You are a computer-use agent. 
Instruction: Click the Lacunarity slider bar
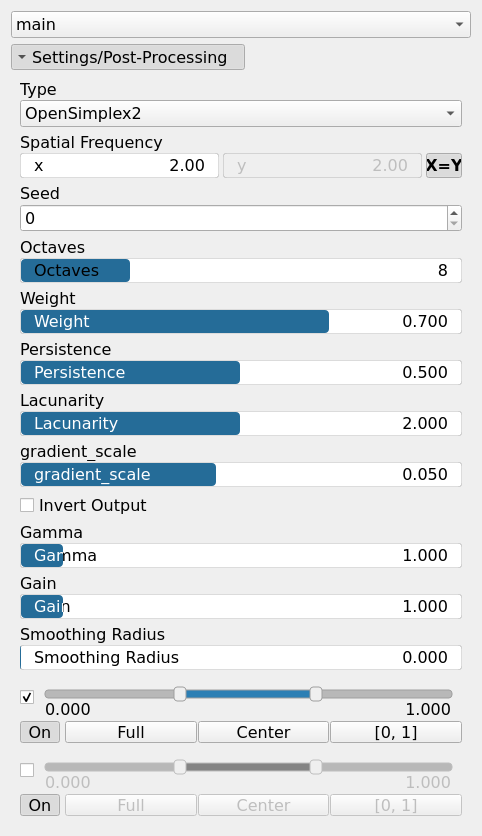240,423
